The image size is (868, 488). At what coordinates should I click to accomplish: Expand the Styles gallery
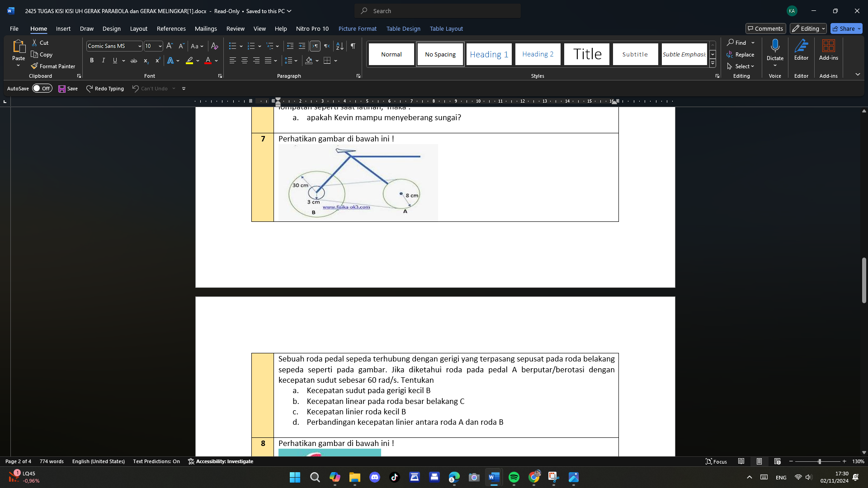[x=712, y=63]
